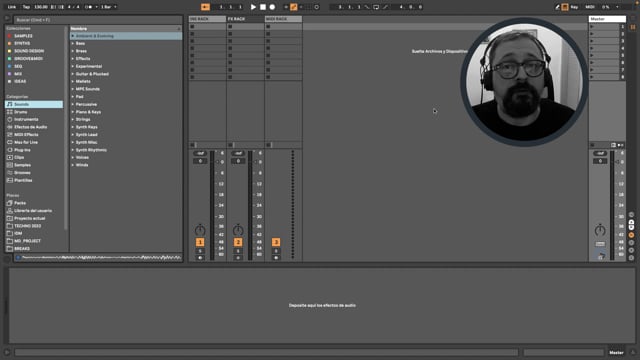
Task: Click the Tap tempo button
Action: tap(26, 7)
